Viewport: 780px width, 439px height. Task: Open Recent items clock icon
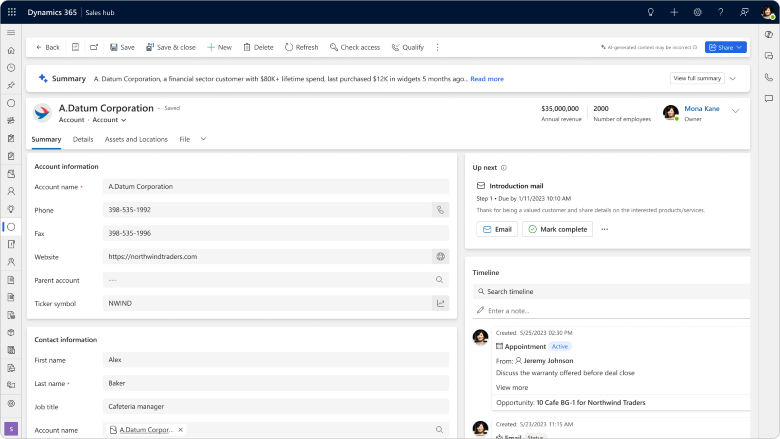click(x=11, y=68)
